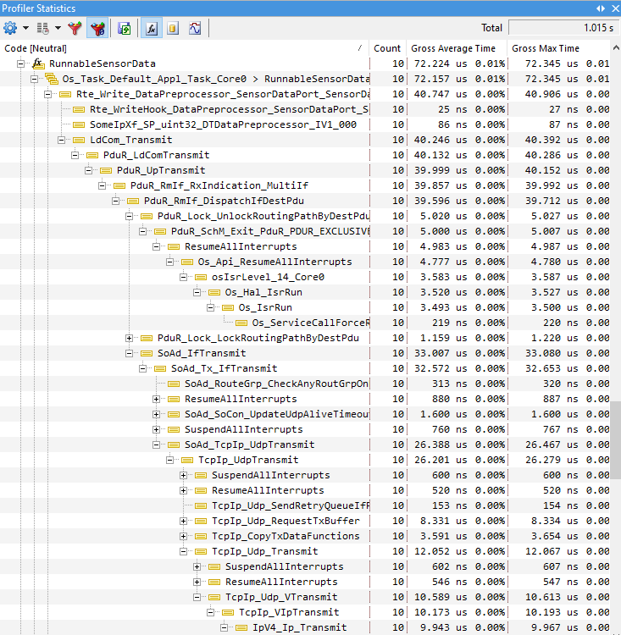Click the 12.067 us max time cell
Viewport: 621px width, 635px height.
[x=567, y=552]
